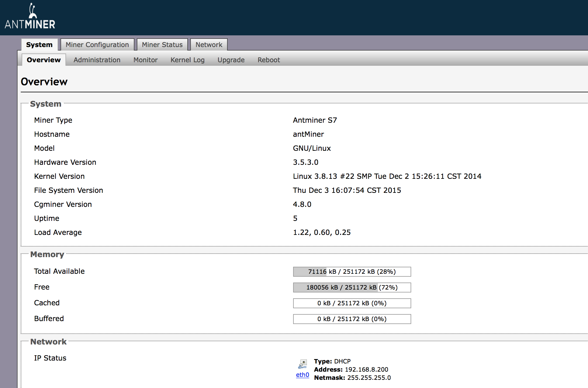Viewport: 588px width, 388px height.
Task: Click the 'Hostname' label
Action: tap(52, 134)
